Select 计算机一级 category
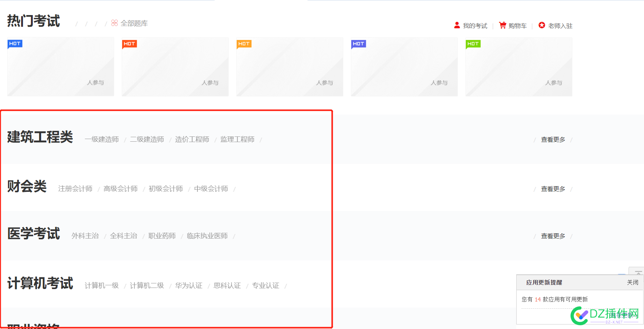Image resolution: width=644 pixels, height=329 pixels. pyautogui.click(x=102, y=286)
